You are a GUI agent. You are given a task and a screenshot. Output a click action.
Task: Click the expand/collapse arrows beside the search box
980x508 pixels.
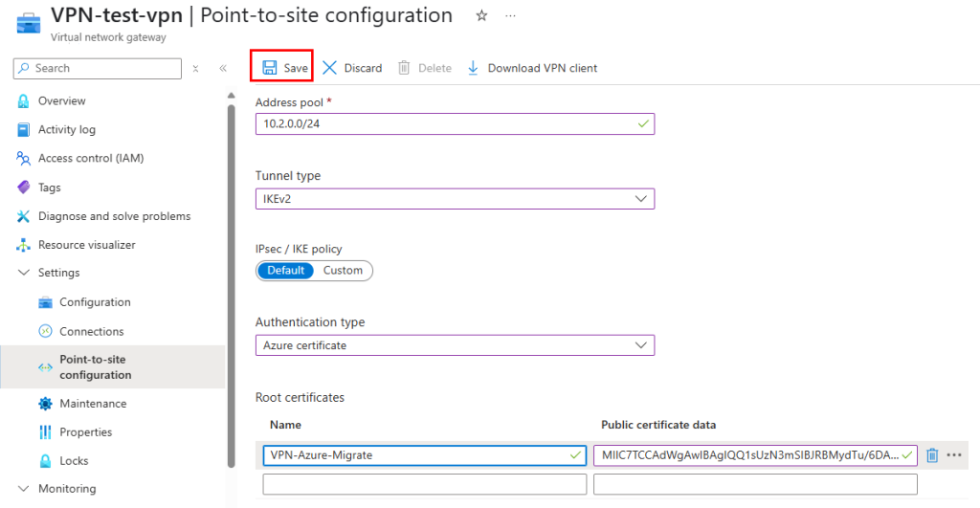coord(195,68)
